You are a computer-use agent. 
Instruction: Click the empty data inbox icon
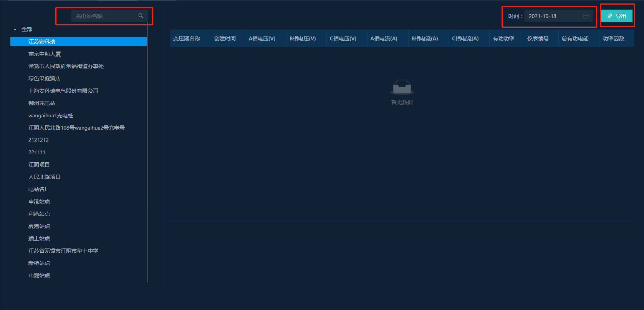(402, 87)
